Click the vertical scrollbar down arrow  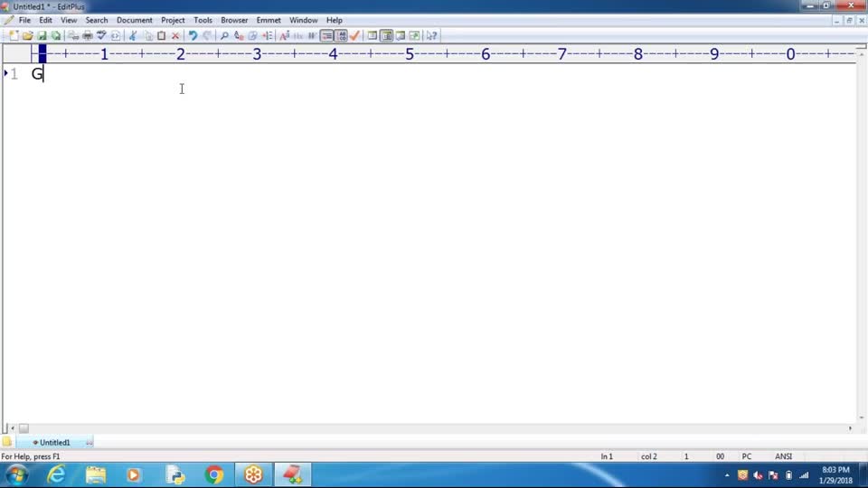[x=862, y=418]
